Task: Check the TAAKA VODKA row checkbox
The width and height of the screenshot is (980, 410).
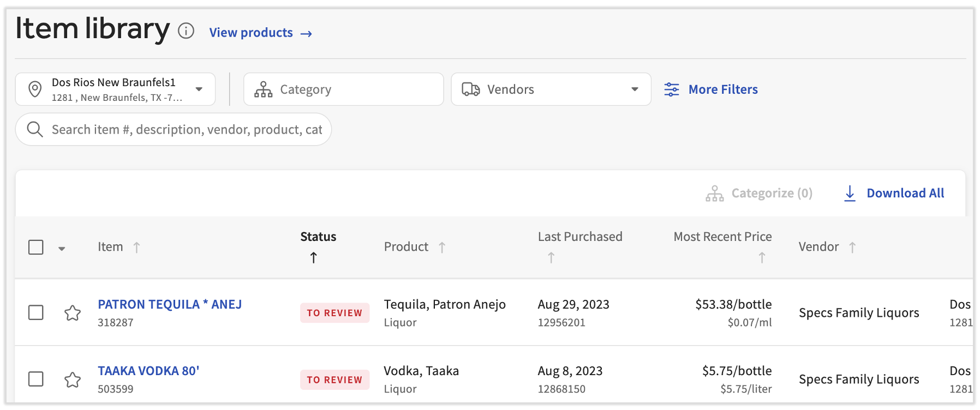Action: [x=36, y=379]
